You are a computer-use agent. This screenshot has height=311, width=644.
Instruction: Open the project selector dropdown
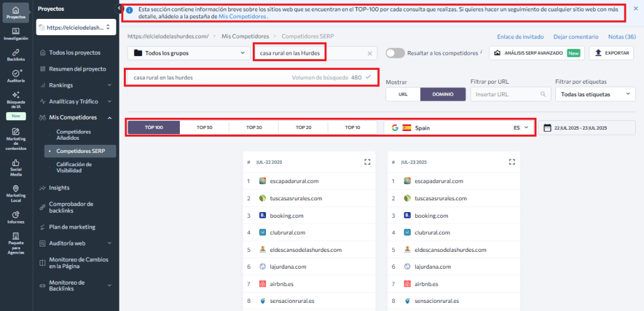click(x=76, y=27)
